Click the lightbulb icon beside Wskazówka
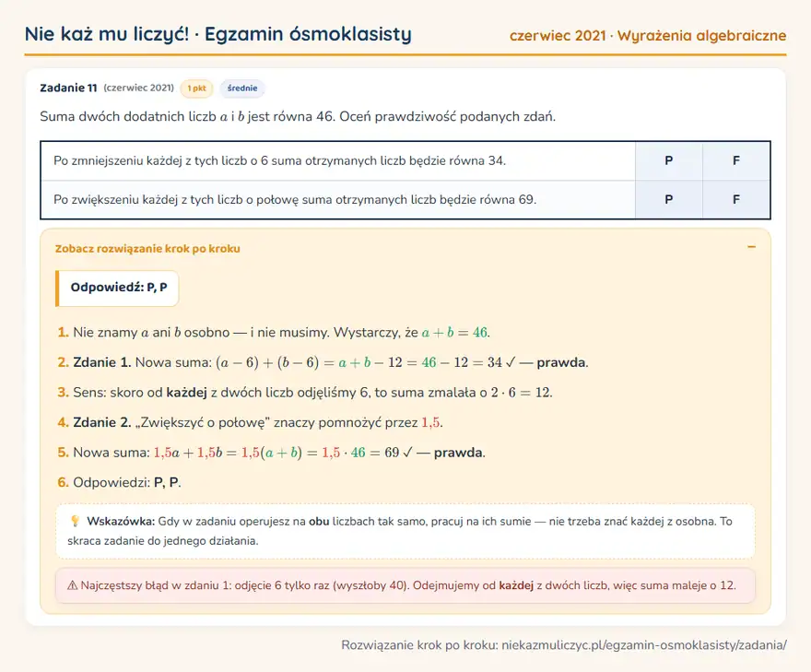The height and width of the screenshot is (672, 811). (x=75, y=521)
